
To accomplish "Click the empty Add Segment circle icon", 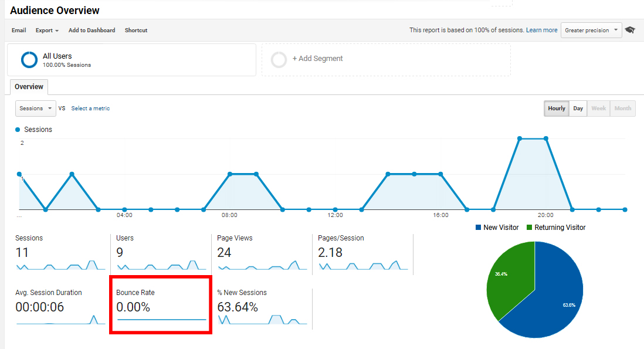I will (x=279, y=60).
